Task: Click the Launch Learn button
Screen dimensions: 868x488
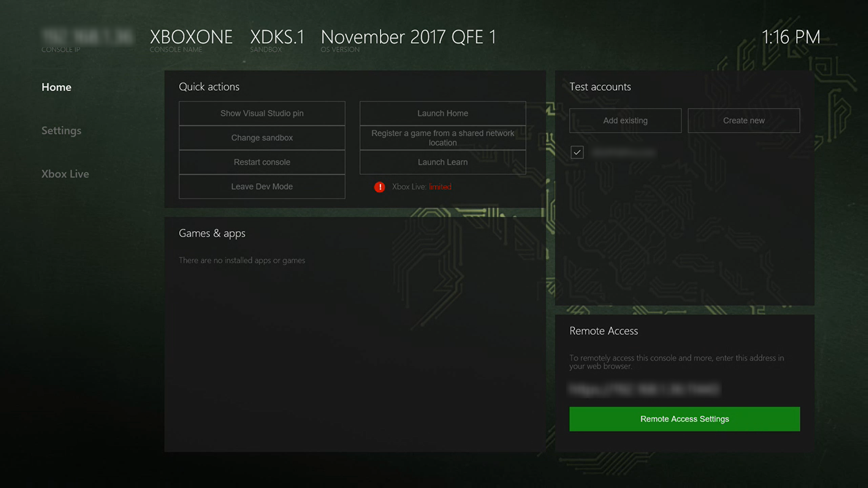Action: pos(442,162)
